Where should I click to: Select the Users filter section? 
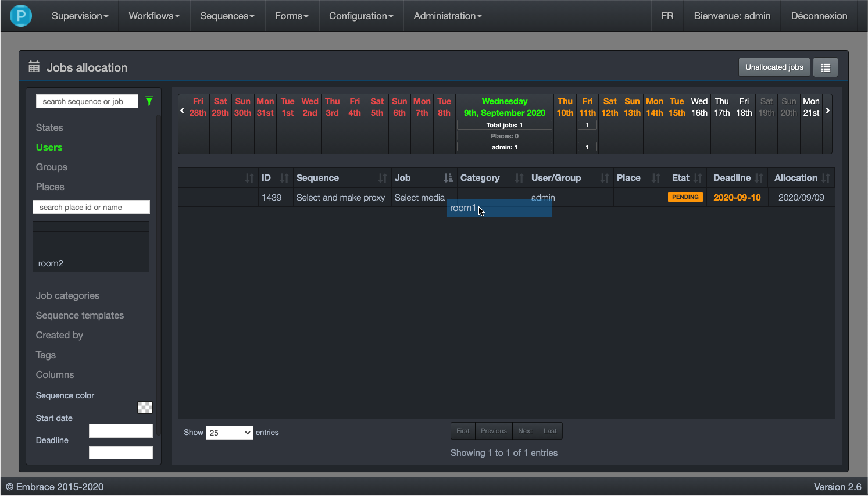pyautogui.click(x=49, y=147)
